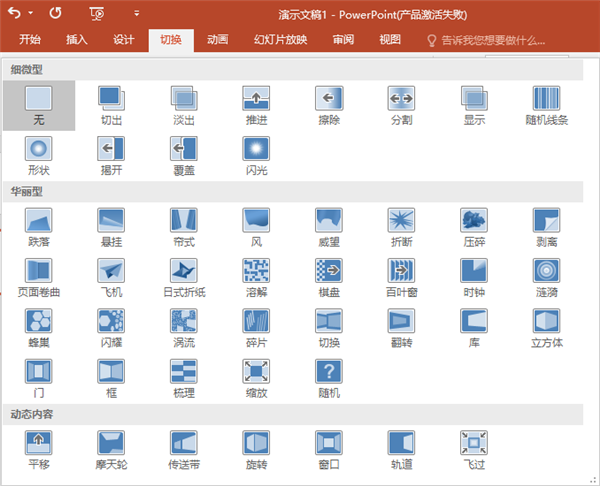Image resolution: width=600 pixels, height=486 pixels.
Task: Apply the 翻转 flip transition
Action: (401, 328)
